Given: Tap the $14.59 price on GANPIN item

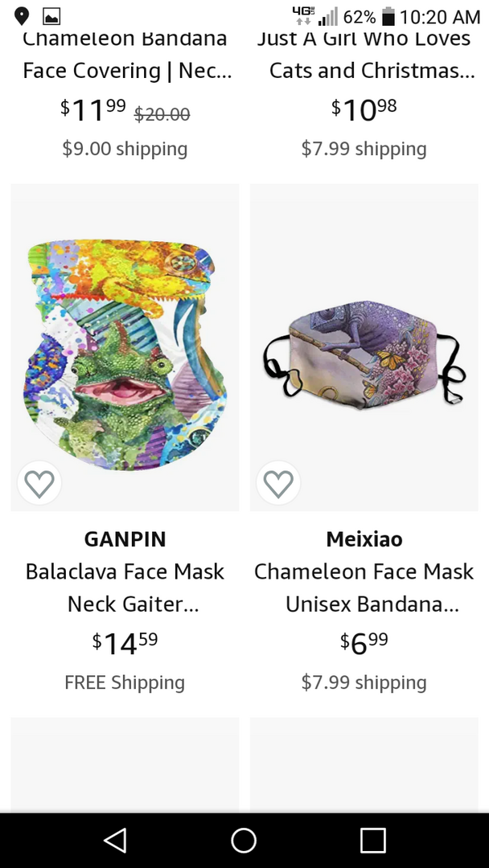Looking at the screenshot, I should point(125,643).
